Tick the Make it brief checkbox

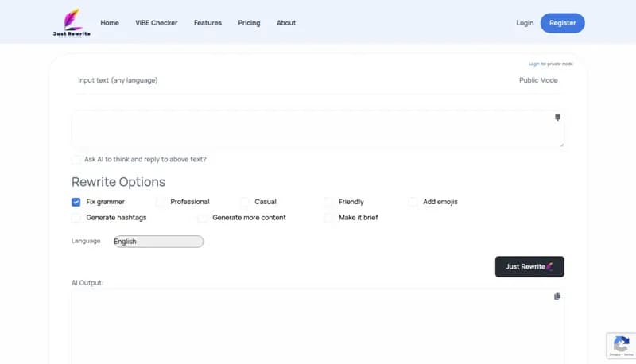point(329,218)
